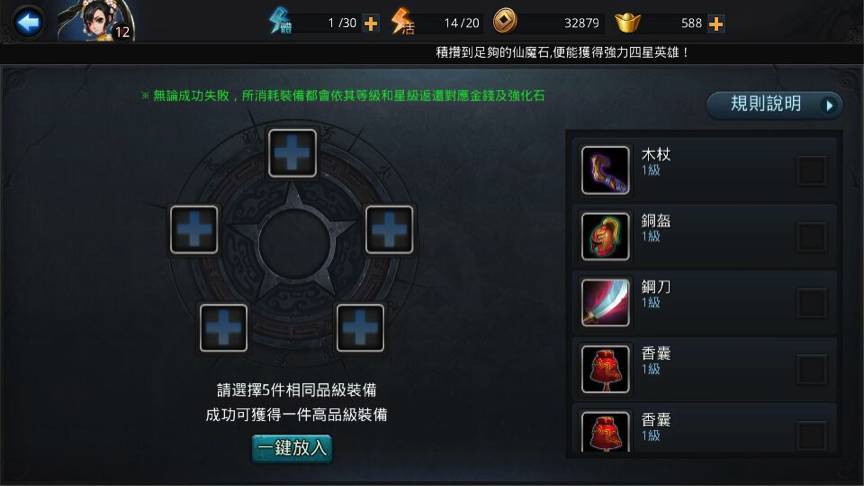The width and height of the screenshot is (864, 487).
Task: Tap the gold ingot currency icon
Action: [627, 23]
